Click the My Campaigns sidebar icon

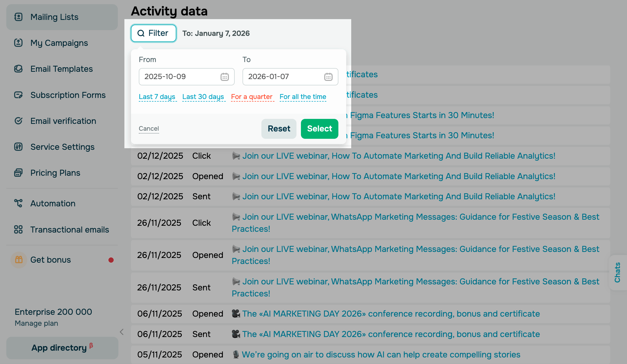tap(18, 43)
